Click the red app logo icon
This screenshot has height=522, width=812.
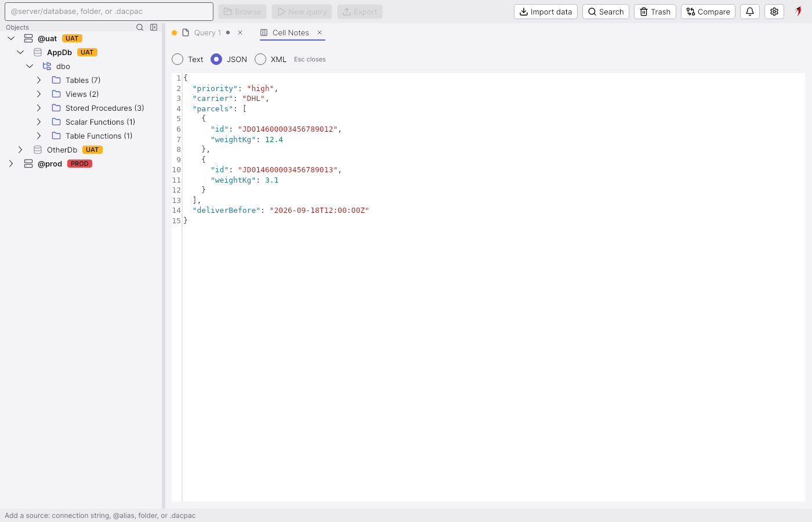click(x=799, y=11)
